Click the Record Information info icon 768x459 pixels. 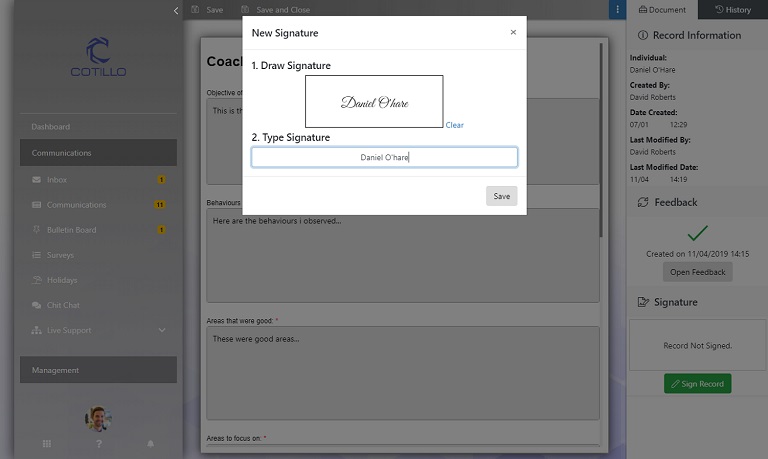[643, 35]
